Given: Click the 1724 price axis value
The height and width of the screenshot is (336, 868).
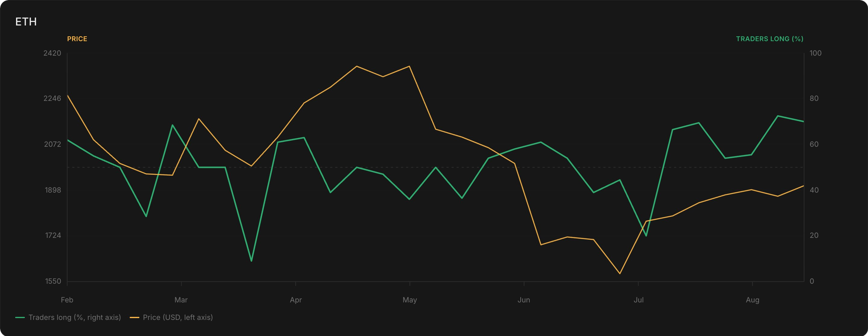Looking at the screenshot, I should 53,235.
